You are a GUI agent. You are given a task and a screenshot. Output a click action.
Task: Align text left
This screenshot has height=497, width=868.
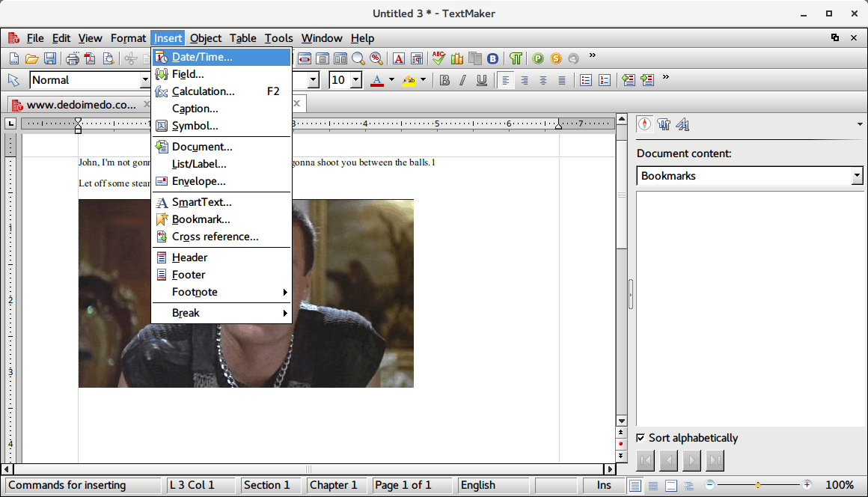pyautogui.click(x=505, y=80)
